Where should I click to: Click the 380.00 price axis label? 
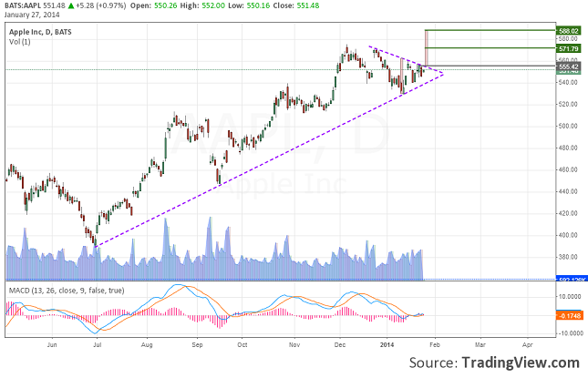click(568, 257)
